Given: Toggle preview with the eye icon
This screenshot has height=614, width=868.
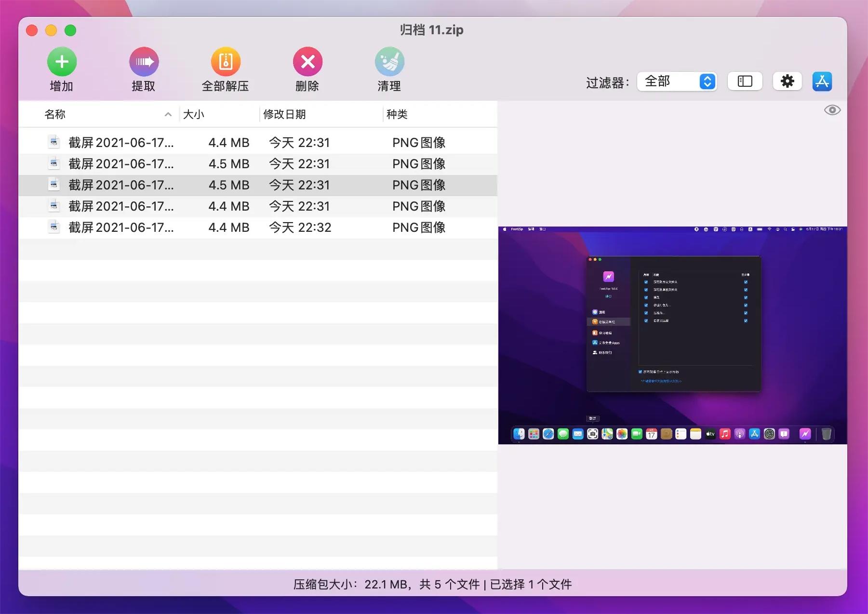Looking at the screenshot, I should 832,110.
